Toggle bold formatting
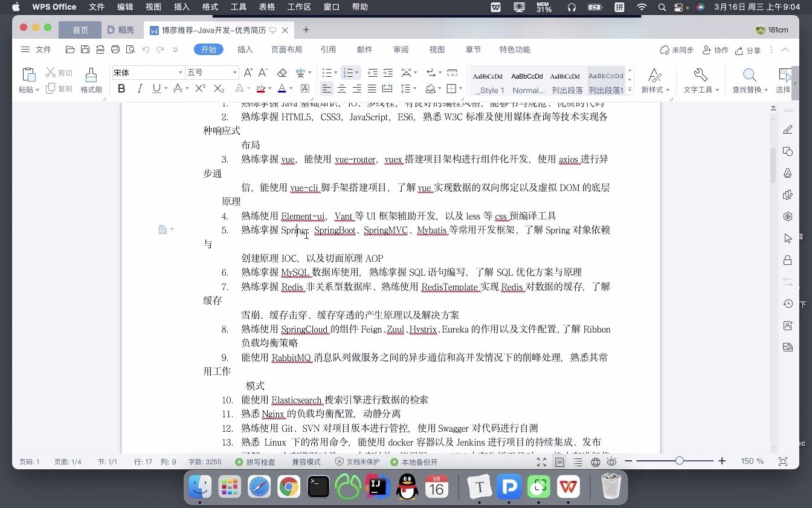This screenshot has height=508, width=812. pos(121,89)
